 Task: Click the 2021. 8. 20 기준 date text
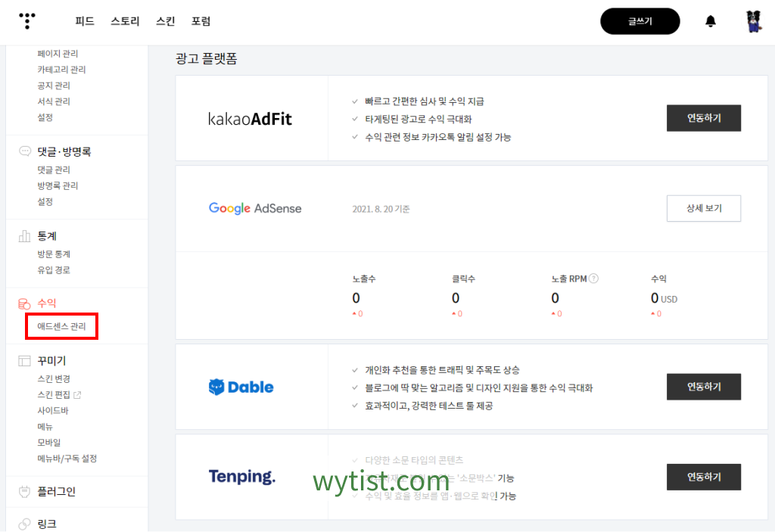[x=381, y=209]
